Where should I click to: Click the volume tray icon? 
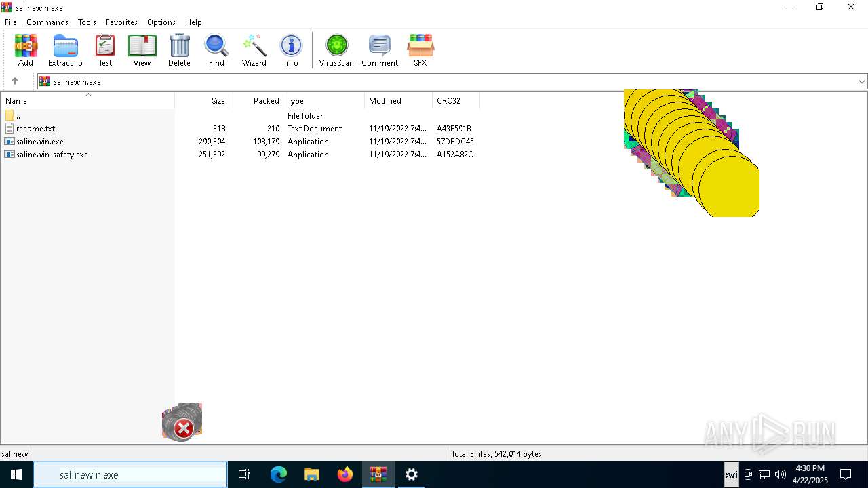781,474
